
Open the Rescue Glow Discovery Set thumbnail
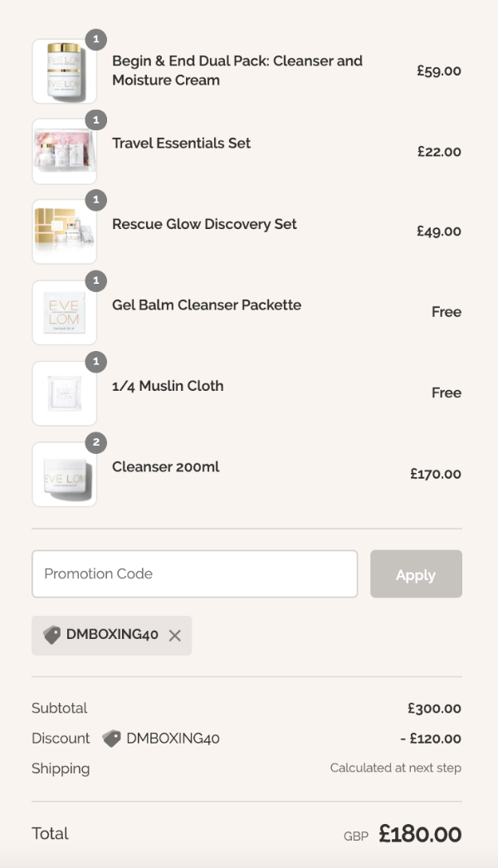pos(64,232)
